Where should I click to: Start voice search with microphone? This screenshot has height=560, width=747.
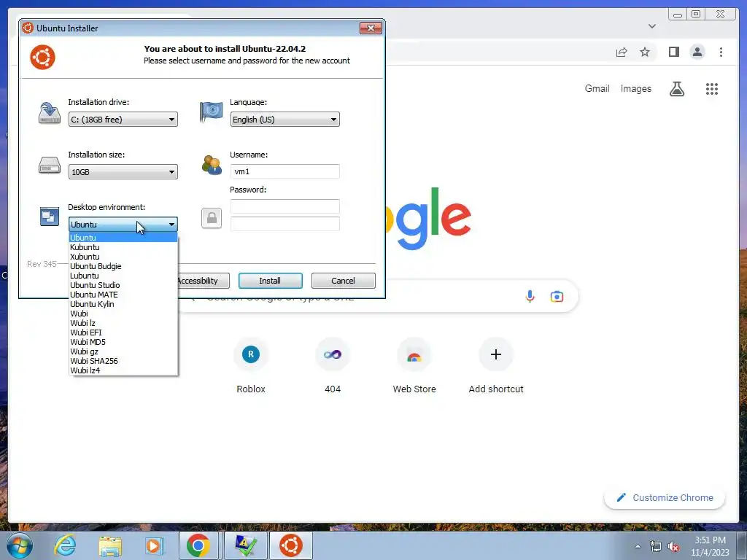pyautogui.click(x=530, y=297)
